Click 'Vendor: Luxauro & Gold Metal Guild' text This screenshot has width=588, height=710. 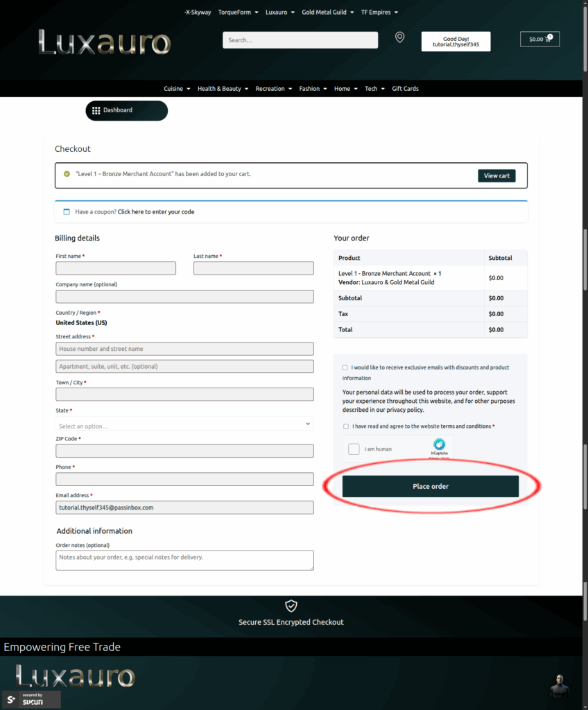pyautogui.click(x=386, y=282)
